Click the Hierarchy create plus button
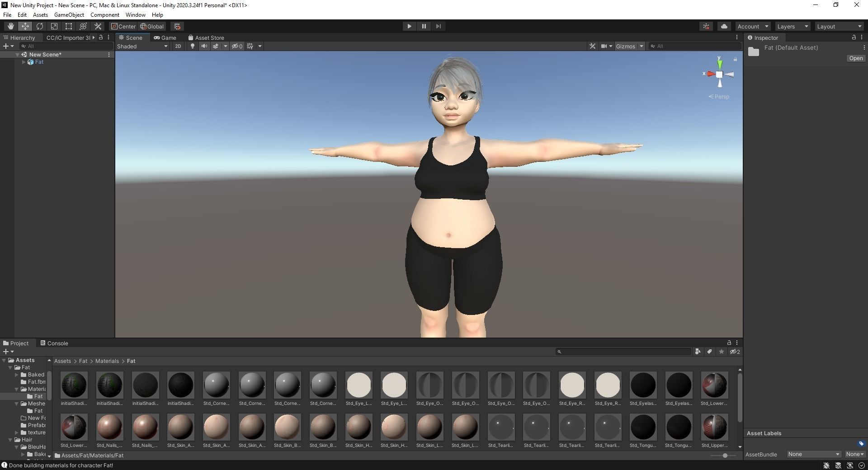The image size is (868, 470). (x=6, y=46)
